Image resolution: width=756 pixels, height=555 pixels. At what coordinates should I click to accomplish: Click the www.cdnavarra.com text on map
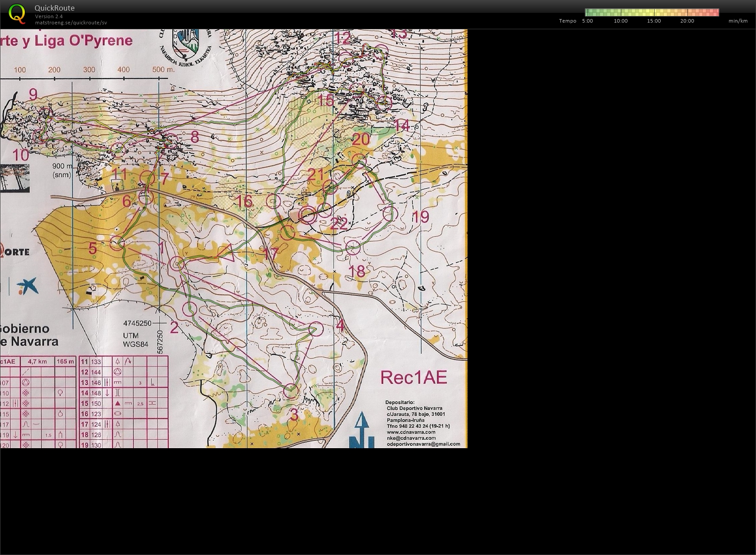click(x=411, y=432)
